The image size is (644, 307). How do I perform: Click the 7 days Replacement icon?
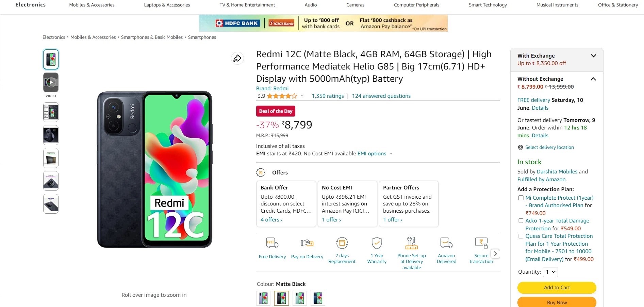[x=342, y=243]
